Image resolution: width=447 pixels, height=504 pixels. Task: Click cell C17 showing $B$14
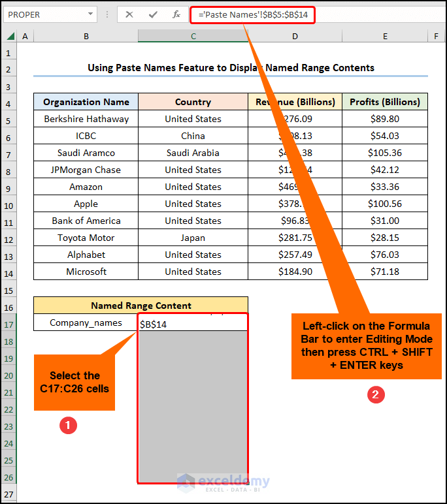point(193,323)
